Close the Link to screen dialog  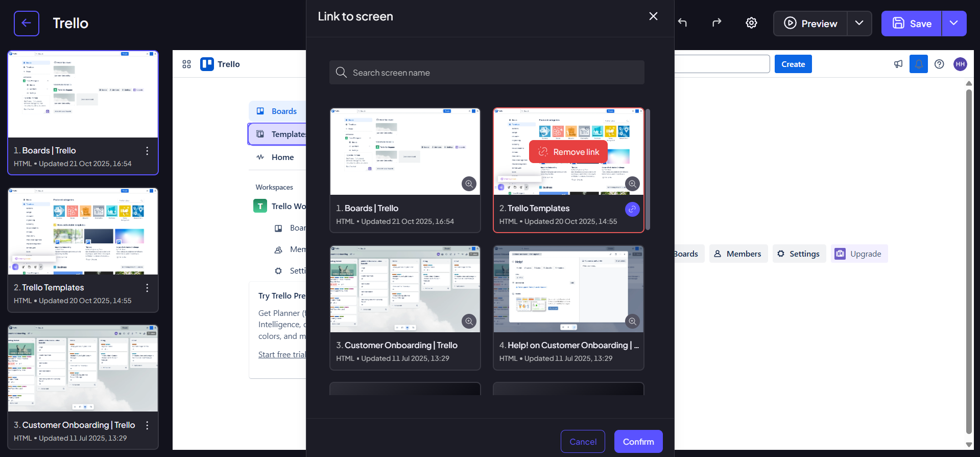point(653,16)
